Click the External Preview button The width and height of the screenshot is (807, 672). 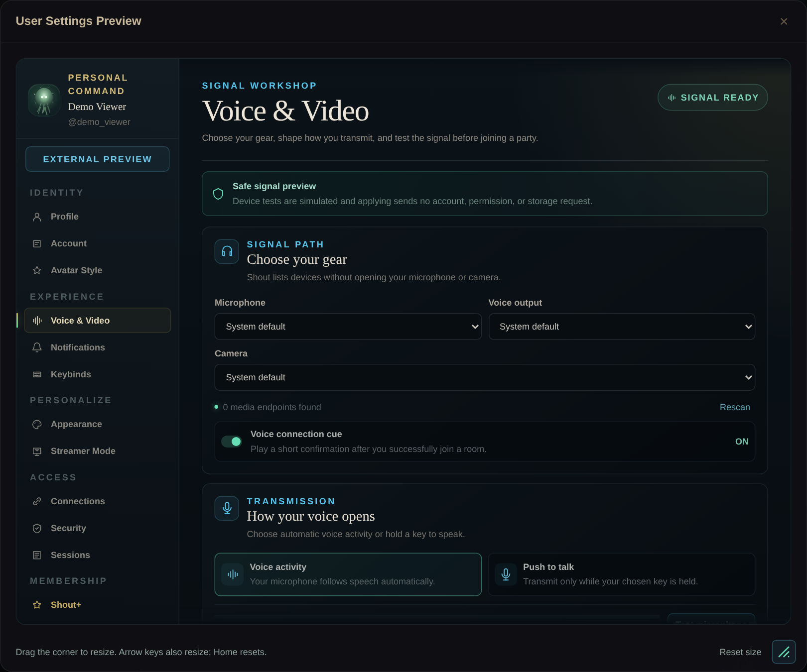pos(98,159)
